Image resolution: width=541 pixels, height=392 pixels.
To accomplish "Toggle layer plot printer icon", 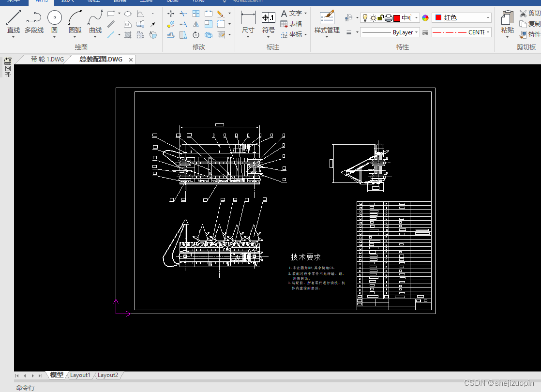I will pyautogui.click(x=388, y=17).
